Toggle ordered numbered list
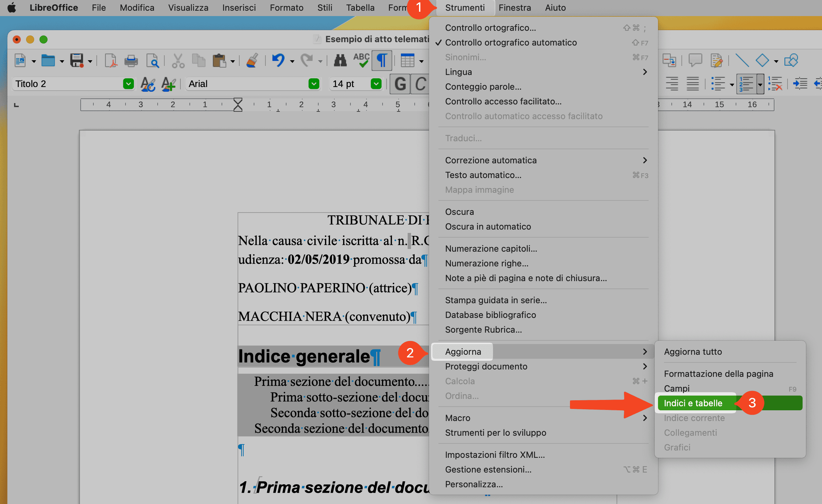The image size is (822, 504). [x=746, y=84]
